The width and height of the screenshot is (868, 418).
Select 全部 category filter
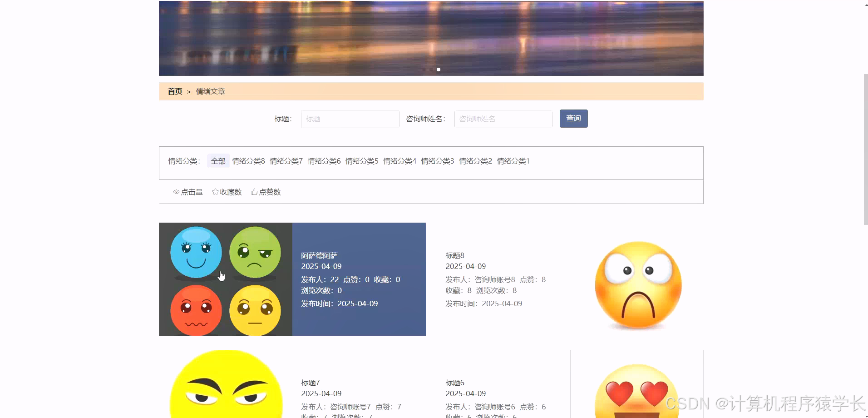[218, 161]
